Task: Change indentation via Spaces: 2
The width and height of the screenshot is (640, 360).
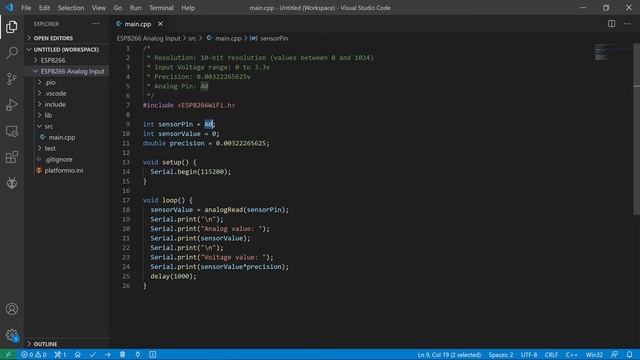Action: 501,355
